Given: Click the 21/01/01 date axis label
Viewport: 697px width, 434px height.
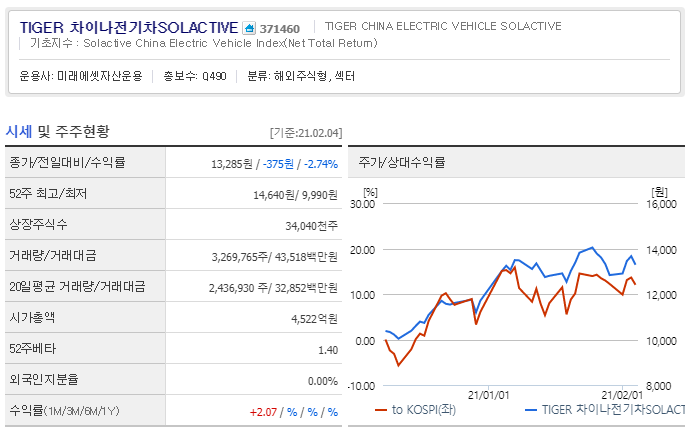Looking at the screenshot, I should point(488,395).
